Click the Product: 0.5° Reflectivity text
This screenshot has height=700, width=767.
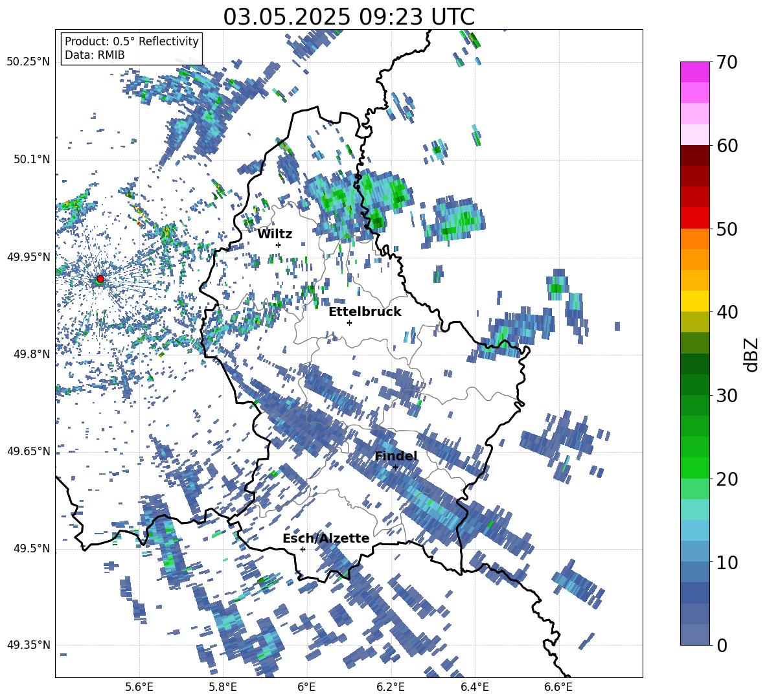[x=132, y=41]
